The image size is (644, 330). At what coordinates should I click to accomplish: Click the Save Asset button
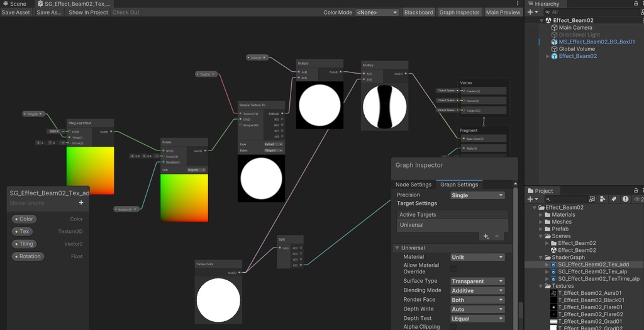coord(16,13)
